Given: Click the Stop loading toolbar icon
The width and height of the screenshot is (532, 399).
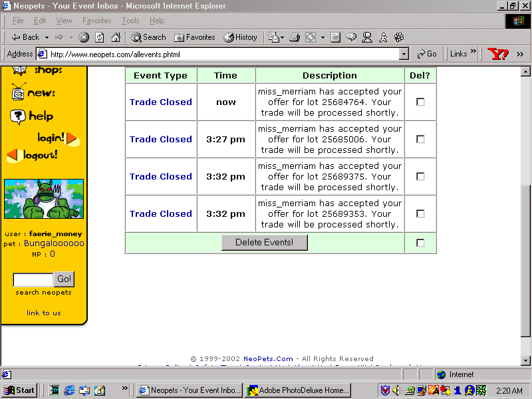Looking at the screenshot, I should 84,37.
